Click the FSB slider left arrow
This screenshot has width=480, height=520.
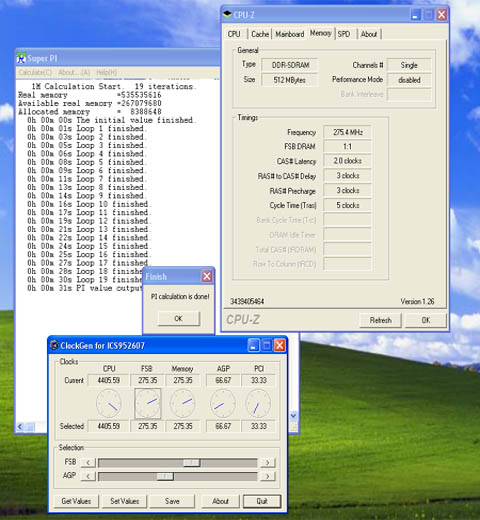[88, 463]
